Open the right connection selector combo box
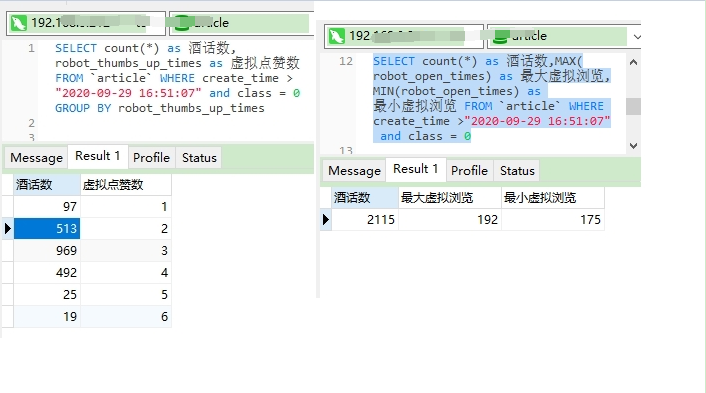 click(x=404, y=36)
